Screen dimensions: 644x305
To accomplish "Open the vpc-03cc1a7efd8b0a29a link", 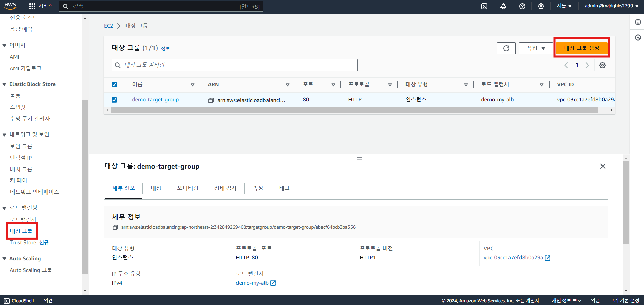I will coord(513,258).
